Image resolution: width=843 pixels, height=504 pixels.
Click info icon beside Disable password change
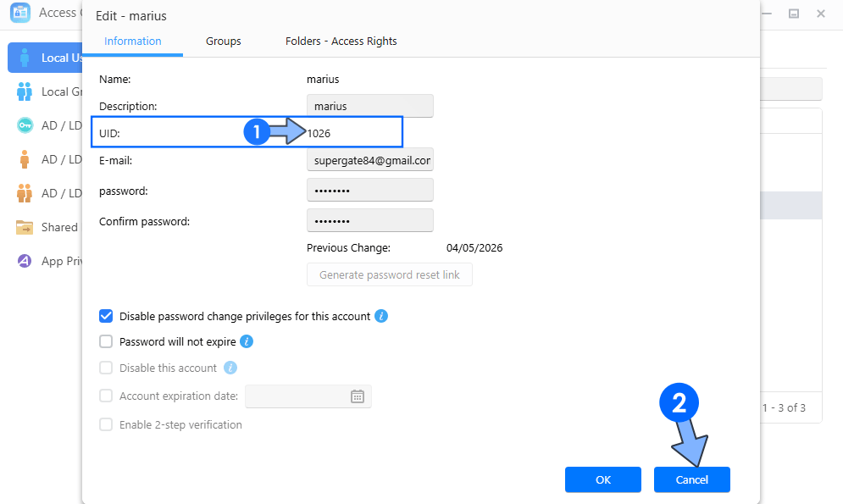tap(381, 316)
